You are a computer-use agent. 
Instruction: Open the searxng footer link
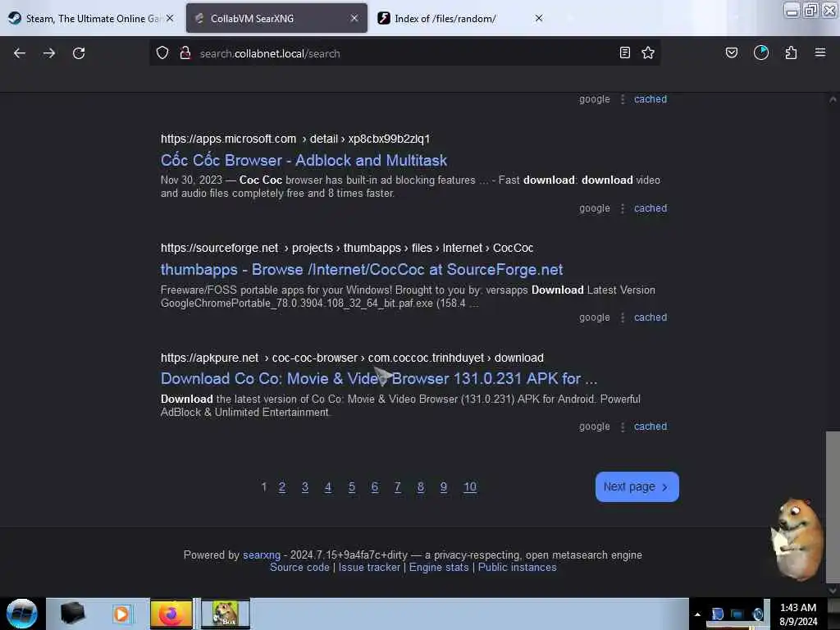click(x=262, y=555)
